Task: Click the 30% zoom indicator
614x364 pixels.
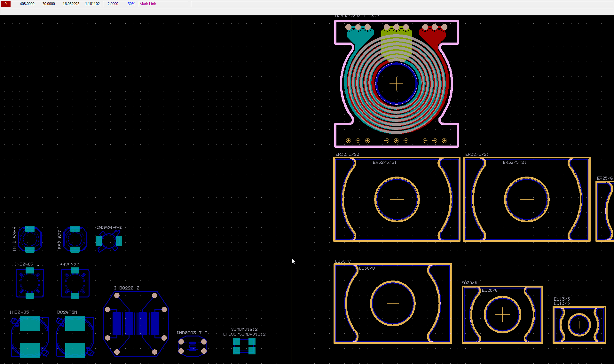Action: pyautogui.click(x=131, y=4)
